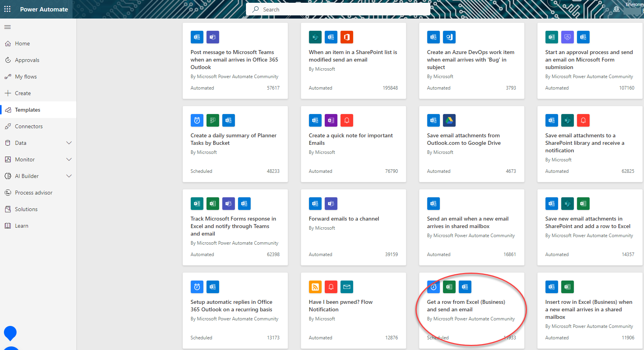Click the Process advisor icon
This screenshot has width=644, height=350.
click(8, 193)
